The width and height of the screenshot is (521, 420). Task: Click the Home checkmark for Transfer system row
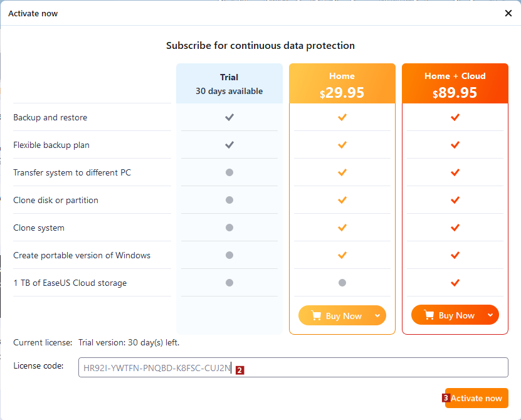point(342,172)
